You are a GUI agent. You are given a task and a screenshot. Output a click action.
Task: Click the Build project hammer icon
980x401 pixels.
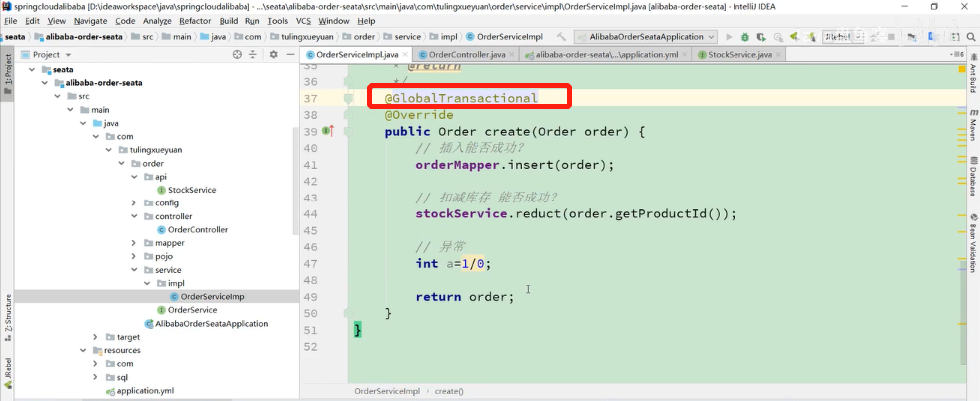(x=561, y=37)
